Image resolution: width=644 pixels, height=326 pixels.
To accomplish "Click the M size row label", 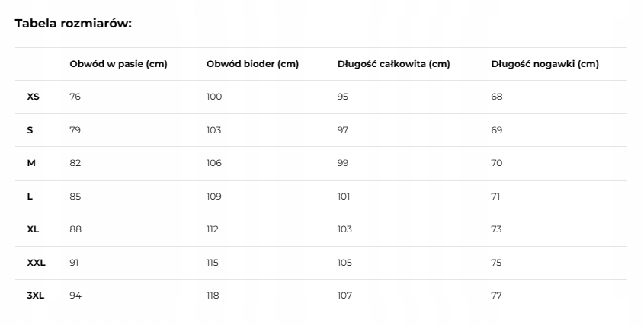I will [31, 163].
